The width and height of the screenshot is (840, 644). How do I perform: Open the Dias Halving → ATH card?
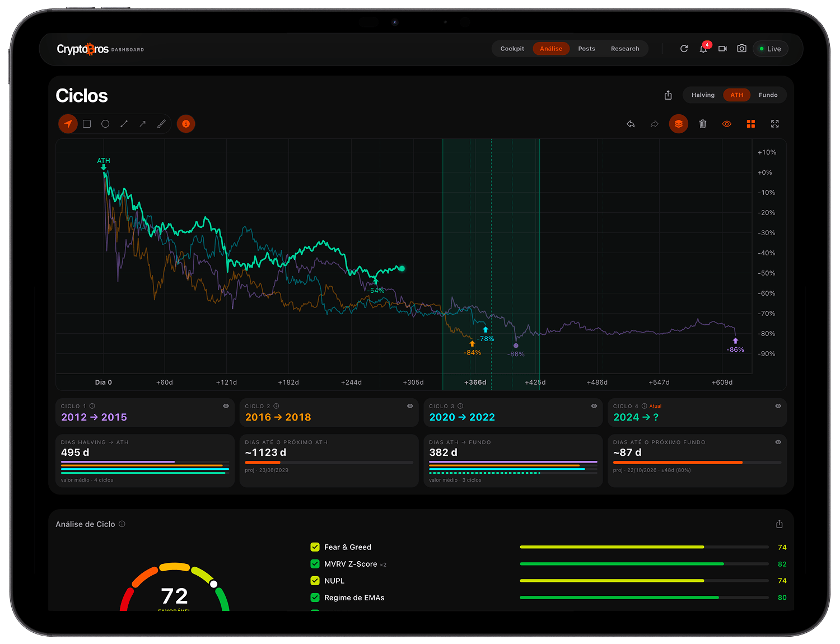click(145, 461)
